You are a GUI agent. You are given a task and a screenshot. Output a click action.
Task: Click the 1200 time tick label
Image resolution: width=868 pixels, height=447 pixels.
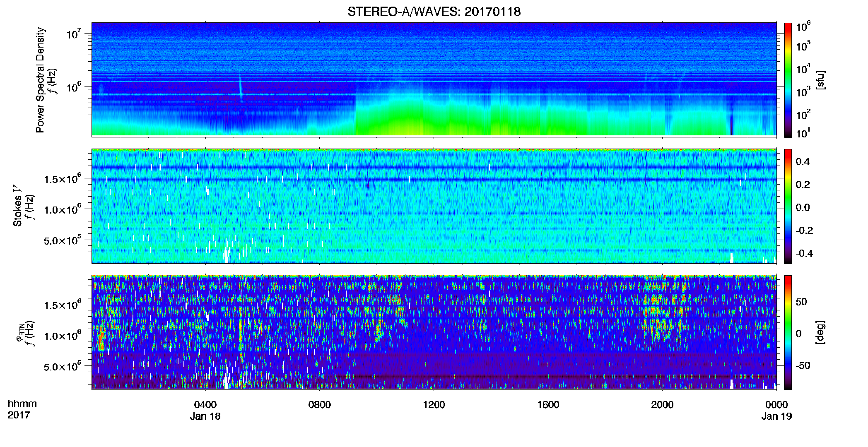(434, 405)
